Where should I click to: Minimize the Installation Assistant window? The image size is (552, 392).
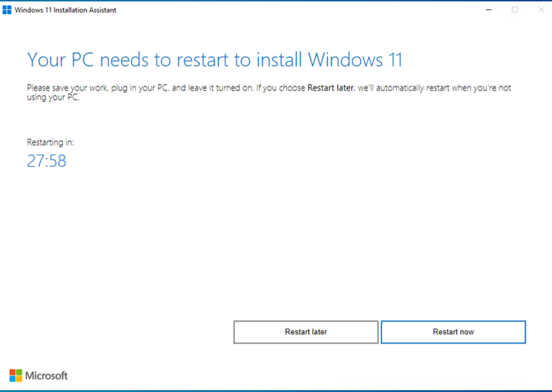click(x=489, y=10)
